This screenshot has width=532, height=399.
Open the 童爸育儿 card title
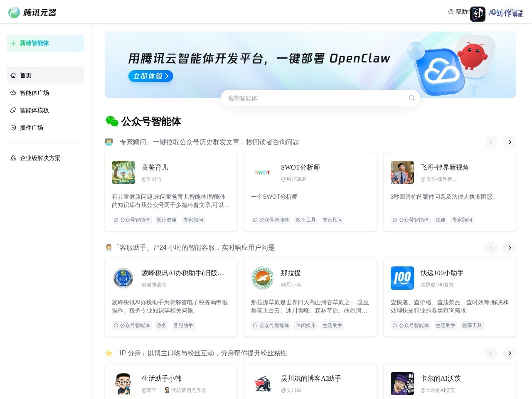(155, 167)
